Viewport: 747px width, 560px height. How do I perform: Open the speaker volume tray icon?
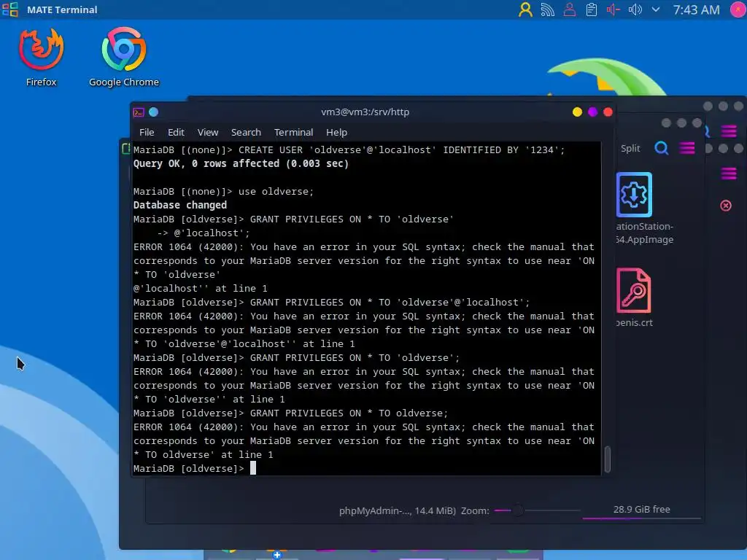635,9
